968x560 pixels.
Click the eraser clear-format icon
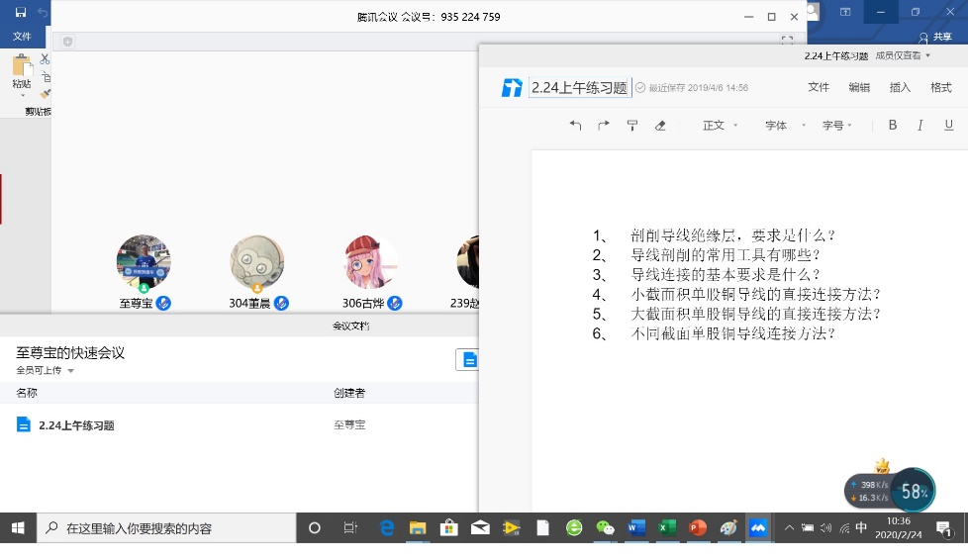coord(660,126)
